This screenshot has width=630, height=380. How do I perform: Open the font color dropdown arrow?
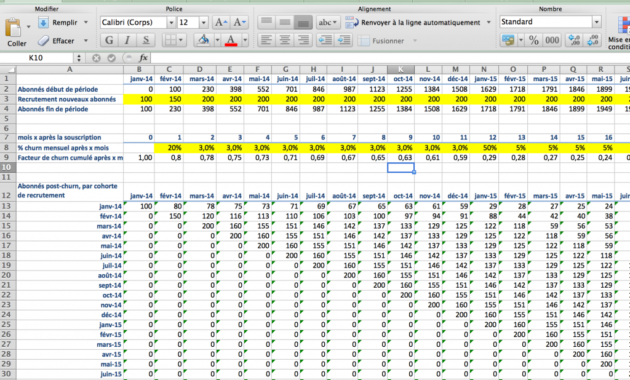(x=245, y=40)
